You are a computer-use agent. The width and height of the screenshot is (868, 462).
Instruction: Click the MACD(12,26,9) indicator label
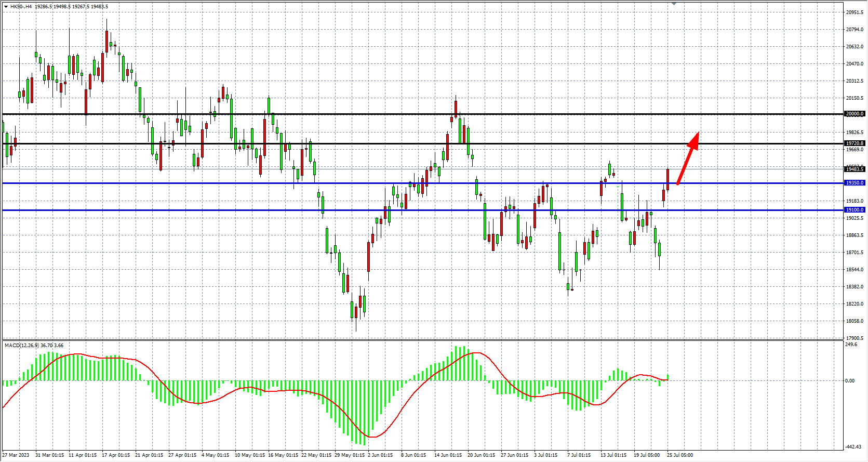pyautogui.click(x=21, y=346)
